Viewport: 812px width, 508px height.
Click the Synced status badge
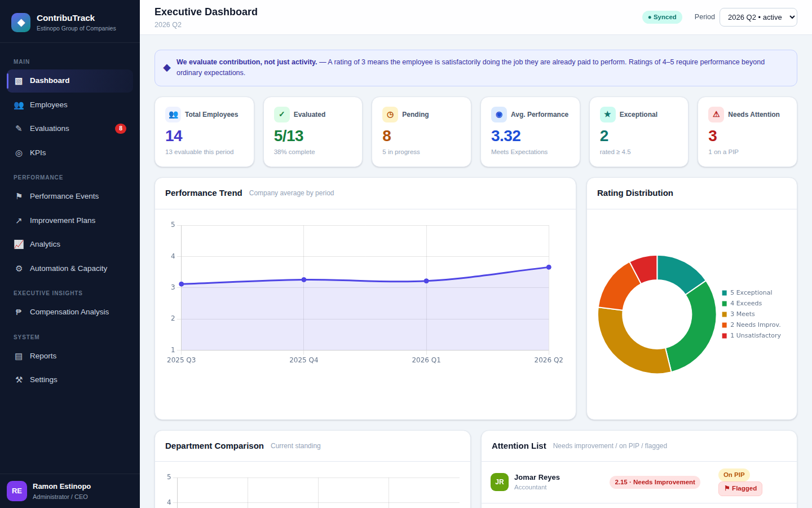(x=662, y=17)
